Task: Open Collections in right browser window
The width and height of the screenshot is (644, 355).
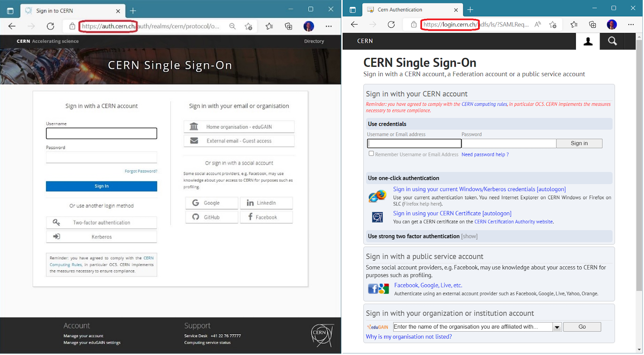Action: 593,25
